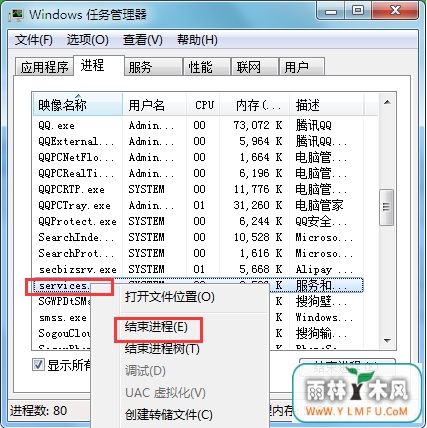Screen dimensions: 427x428
Task: Click the QQ安全... description cell
Action: pos(321,221)
